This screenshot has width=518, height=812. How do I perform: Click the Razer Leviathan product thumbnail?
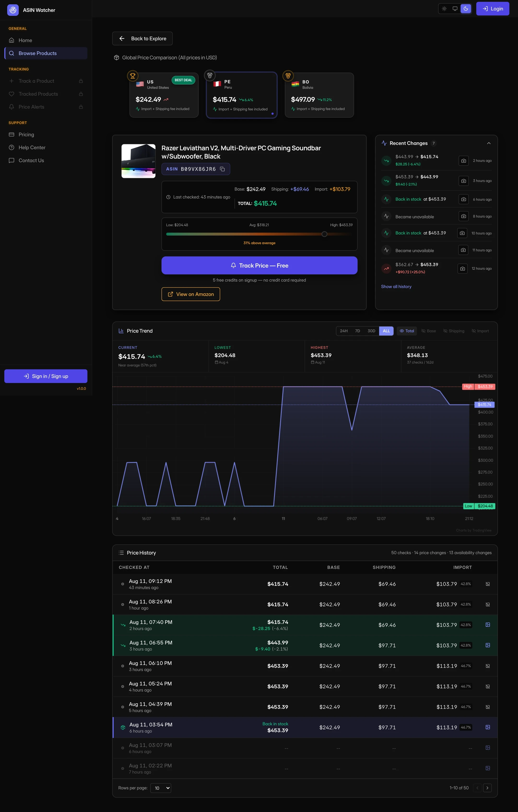139,161
